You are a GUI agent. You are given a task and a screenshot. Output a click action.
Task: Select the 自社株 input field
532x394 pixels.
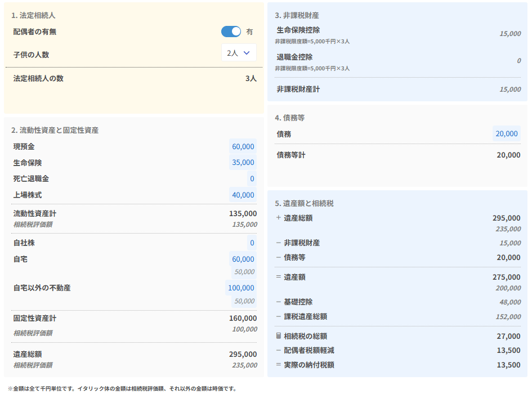point(252,243)
